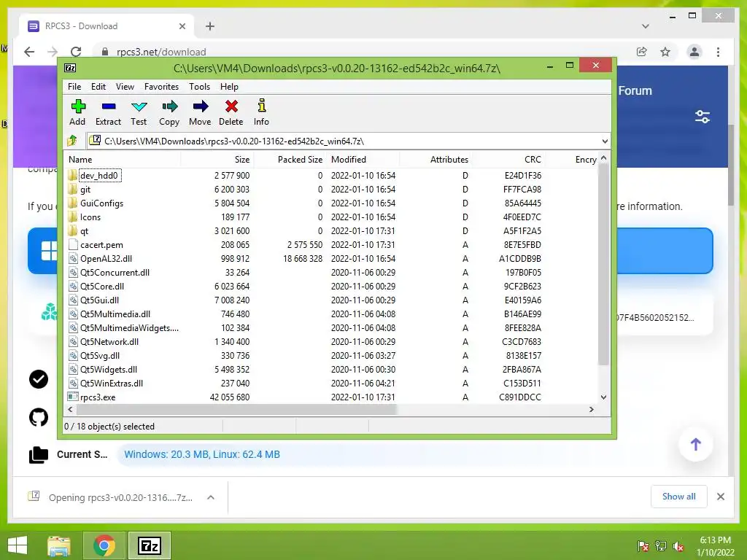Click the vertical scrollbar in file list
The height and width of the screenshot is (560, 747).
603,264
